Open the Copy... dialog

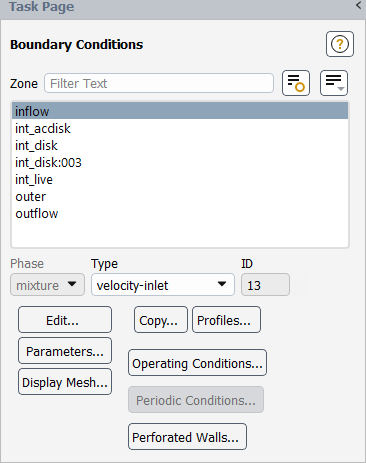(161, 320)
